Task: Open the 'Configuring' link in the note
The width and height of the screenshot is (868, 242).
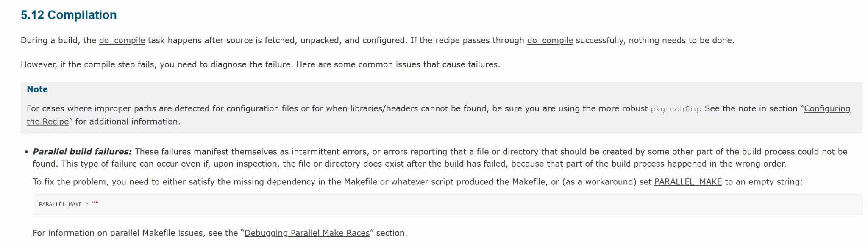Action: tap(827, 108)
